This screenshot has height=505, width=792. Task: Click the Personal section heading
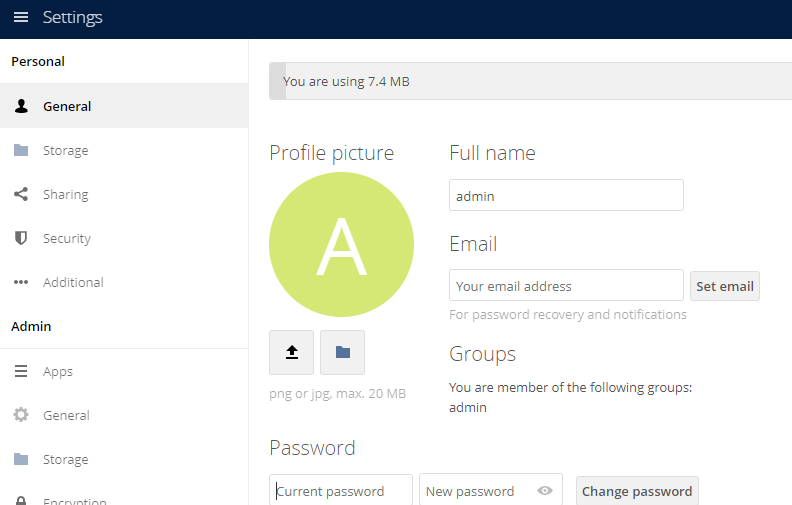[38, 62]
